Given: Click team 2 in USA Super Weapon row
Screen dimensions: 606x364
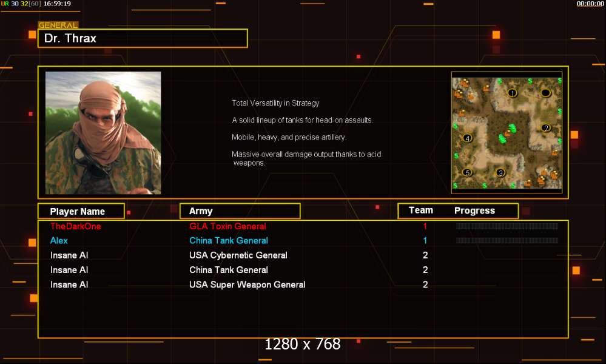Looking at the screenshot, I should click(x=425, y=285).
